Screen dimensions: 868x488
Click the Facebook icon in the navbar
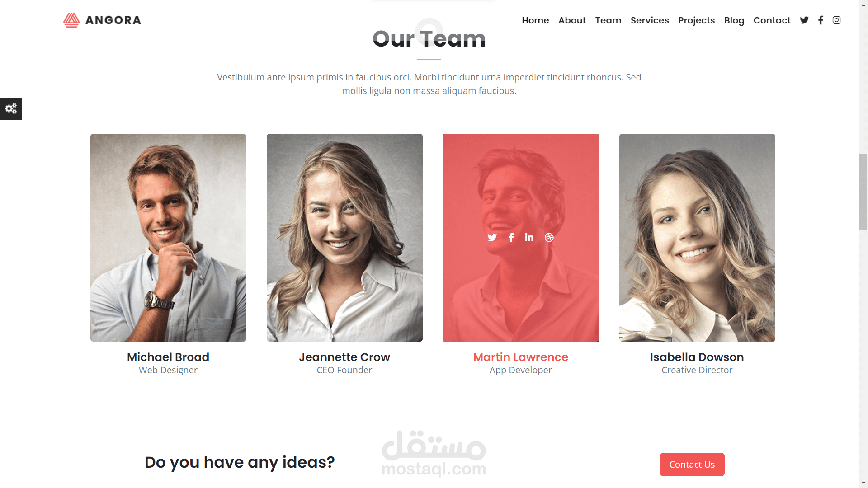point(821,20)
